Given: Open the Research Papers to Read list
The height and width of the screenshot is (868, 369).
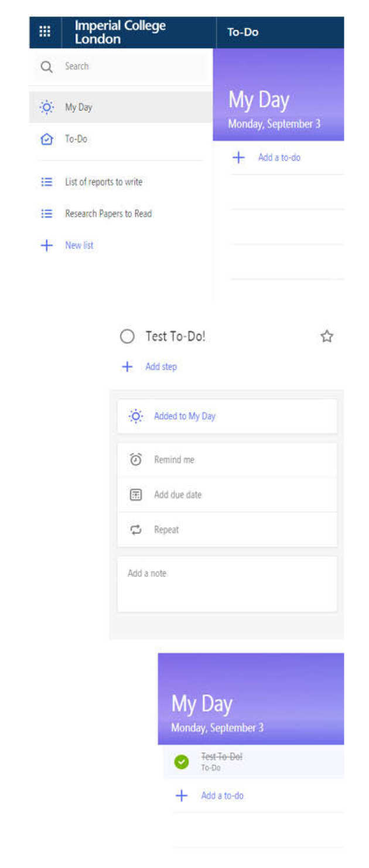Looking at the screenshot, I should point(108,213).
